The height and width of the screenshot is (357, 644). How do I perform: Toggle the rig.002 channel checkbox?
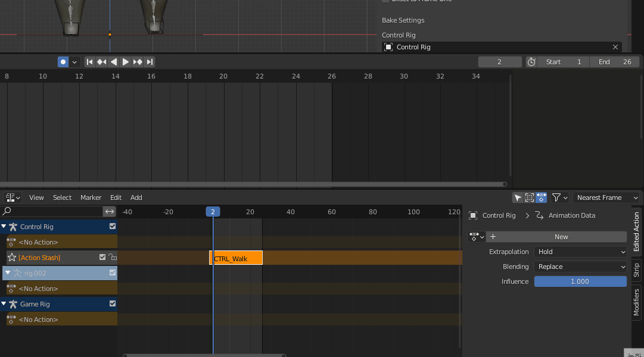[x=113, y=273]
